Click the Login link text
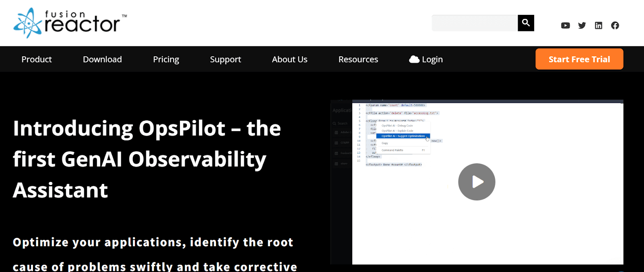 pyautogui.click(x=432, y=60)
